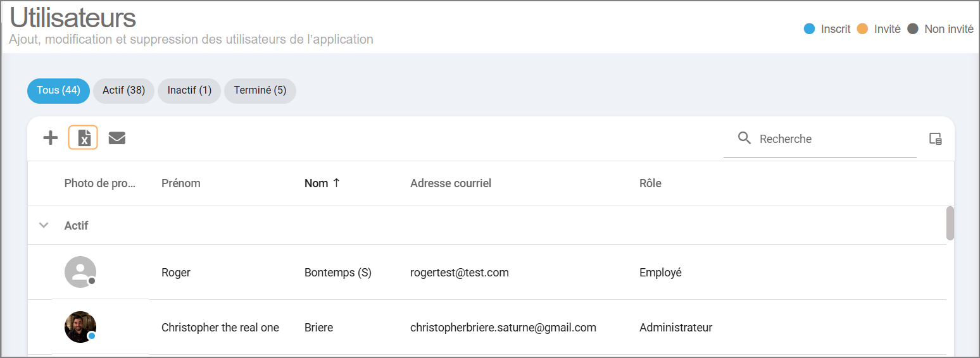Click the vertical scrollbar thumb of the table

point(950,223)
